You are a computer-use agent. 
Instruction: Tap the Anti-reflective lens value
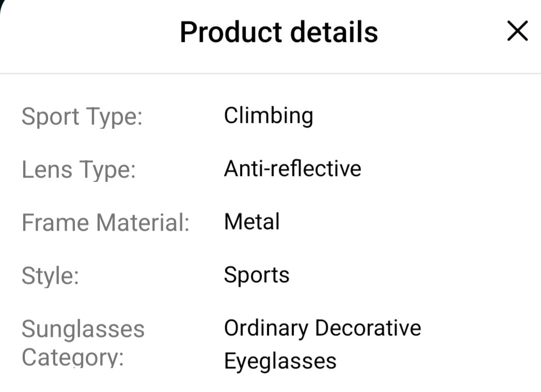(292, 169)
